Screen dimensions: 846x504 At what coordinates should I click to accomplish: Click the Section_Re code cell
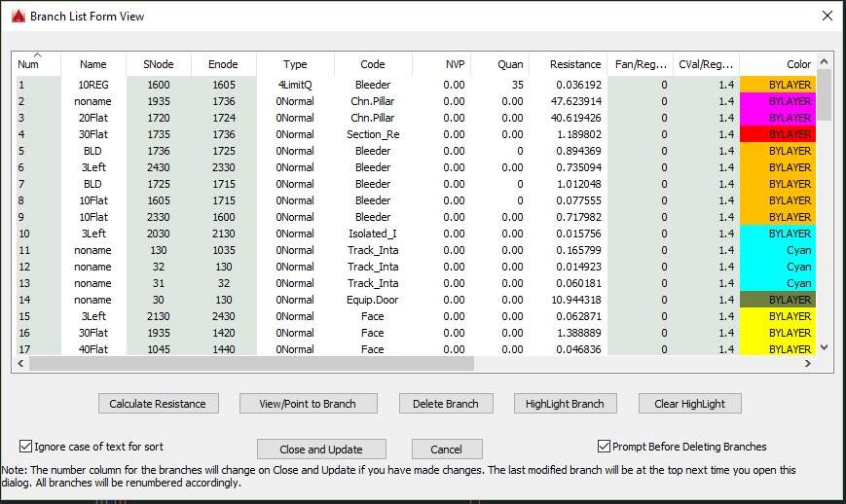coord(373,134)
